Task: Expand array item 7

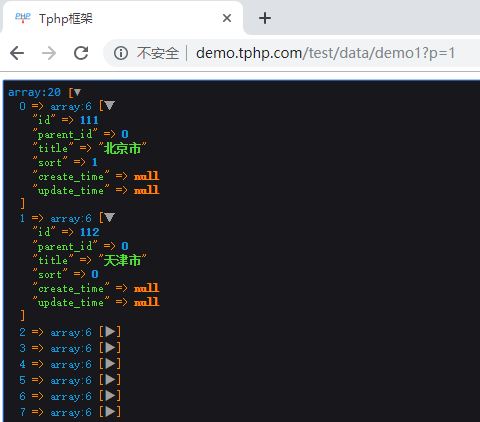Action: click(110, 412)
